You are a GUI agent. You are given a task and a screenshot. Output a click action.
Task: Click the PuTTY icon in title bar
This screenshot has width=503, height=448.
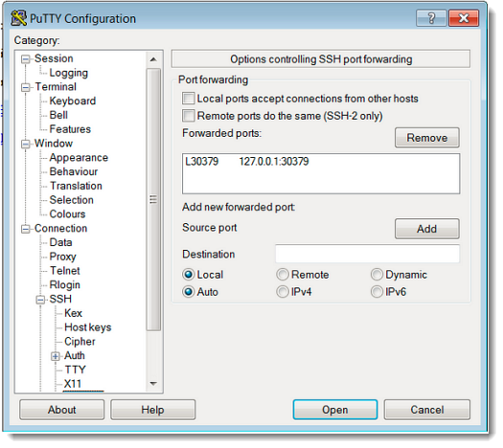pos(18,18)
